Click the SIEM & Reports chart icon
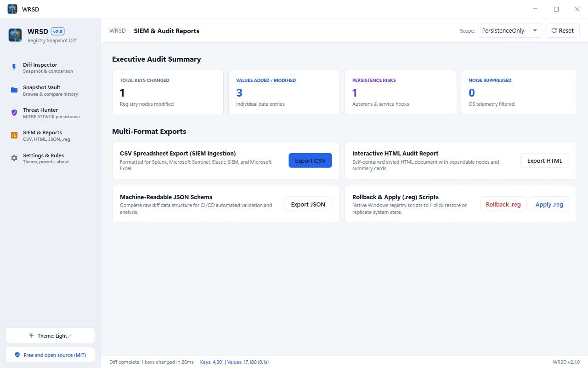 [14, 135]
